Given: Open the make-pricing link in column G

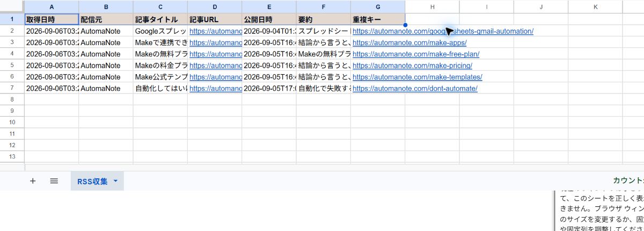Looking at the screenshot, I should (x=412, y=66).
